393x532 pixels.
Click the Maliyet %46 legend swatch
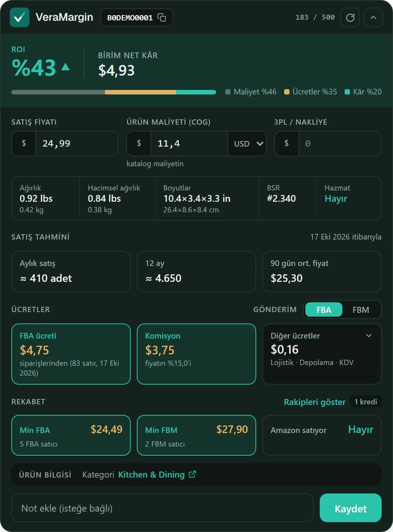click(228, 92)
